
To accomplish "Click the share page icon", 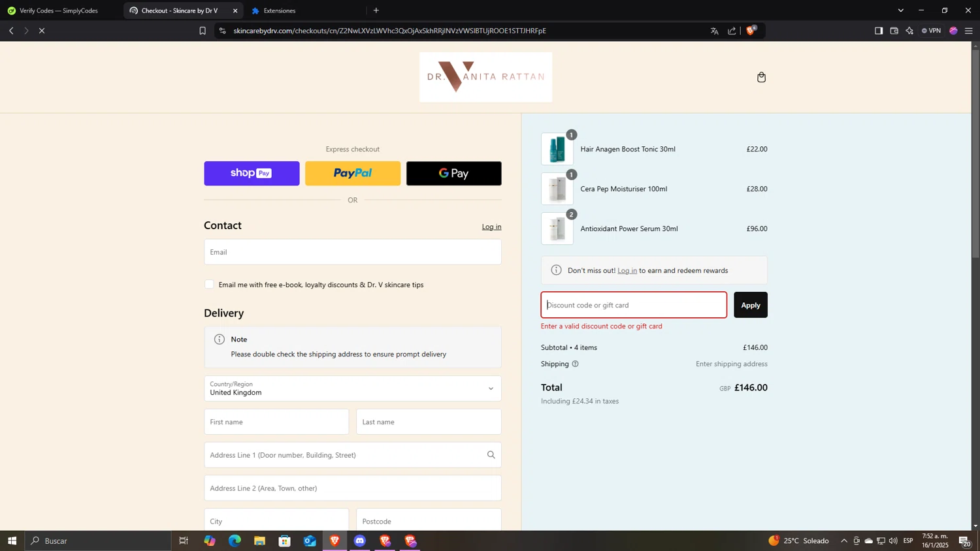I will click(732, 31).
